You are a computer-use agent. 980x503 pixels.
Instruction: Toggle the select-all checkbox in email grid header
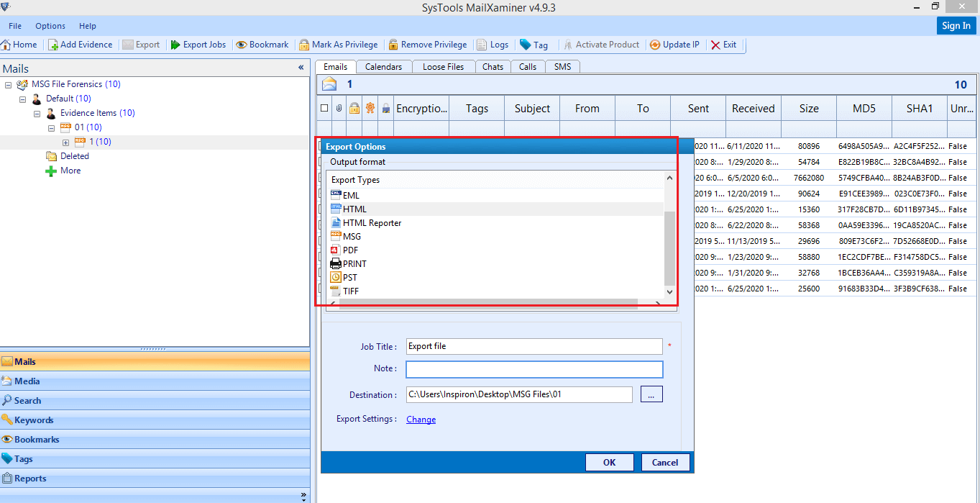pos(324,107)
